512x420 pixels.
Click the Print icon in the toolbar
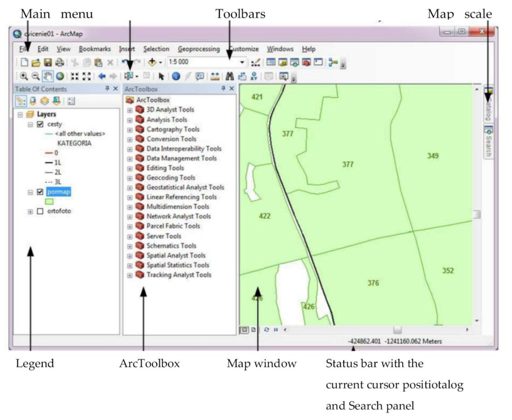(x=59, y=62)
